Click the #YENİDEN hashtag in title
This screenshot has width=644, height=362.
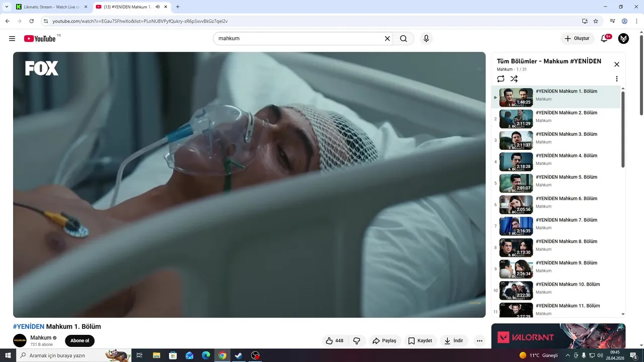click(x=29, y=326)
